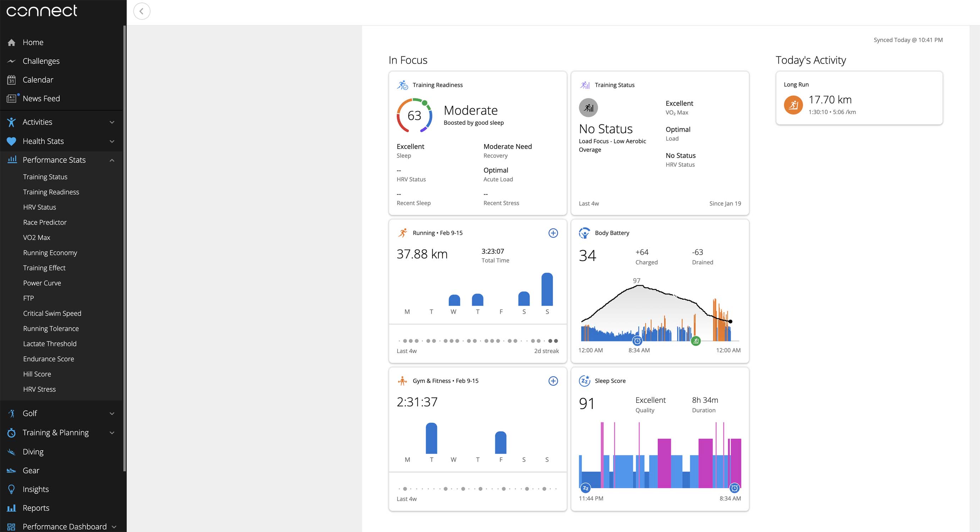Viewport: 980px width, 532px height.
Task: Click the Home house icon in the sidebar
Action: (11, 43)
